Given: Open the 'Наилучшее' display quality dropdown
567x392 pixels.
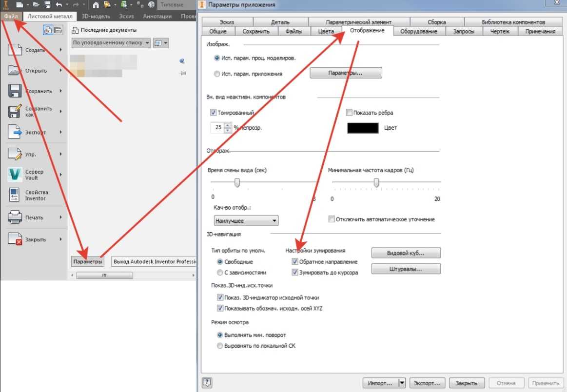Looking at the screenshot, I should tap(246, 221).
